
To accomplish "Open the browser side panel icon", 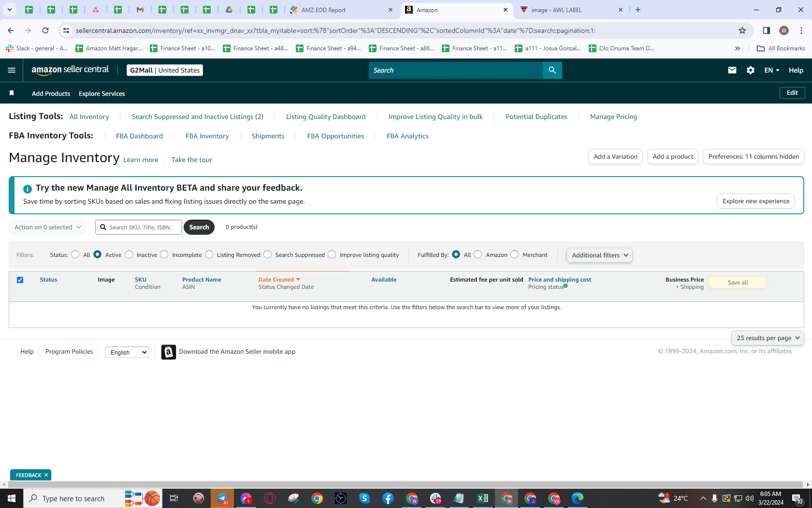I will coord(767,30).
